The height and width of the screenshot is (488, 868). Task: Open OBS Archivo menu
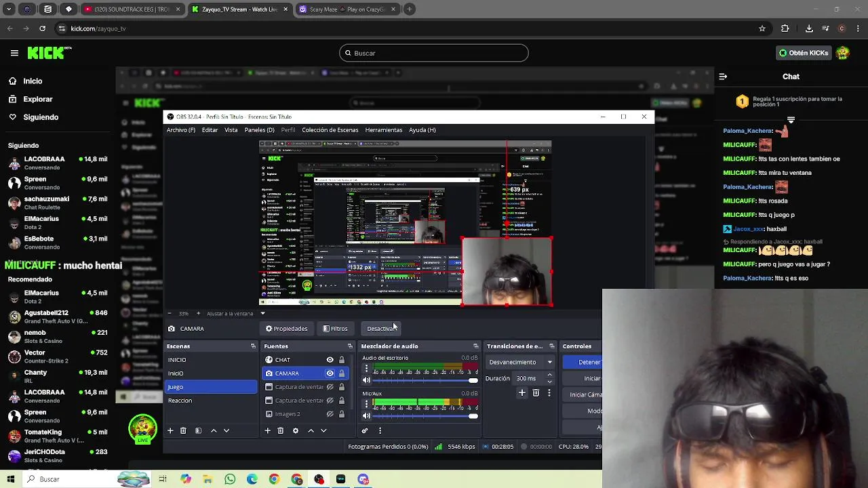click(181, 130)
